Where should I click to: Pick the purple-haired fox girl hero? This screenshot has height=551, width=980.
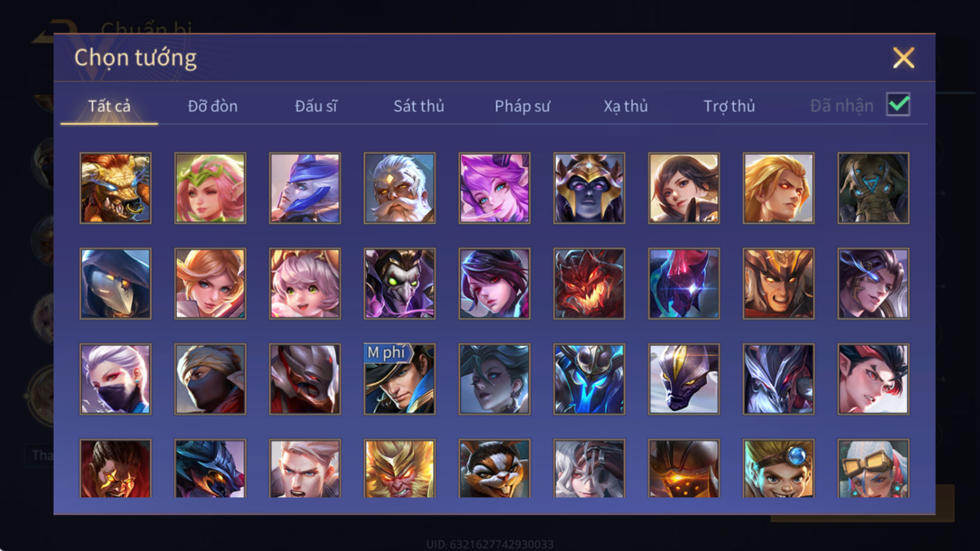coord(494,188)
